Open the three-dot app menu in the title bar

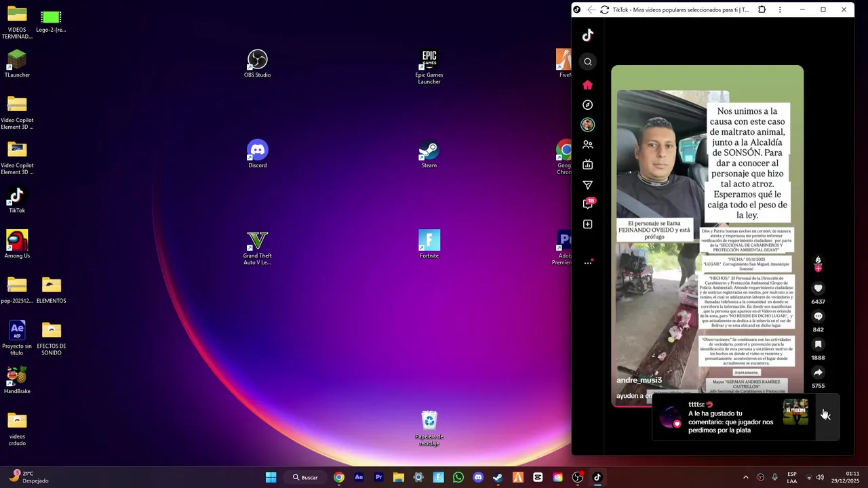(x=780, y=9)
